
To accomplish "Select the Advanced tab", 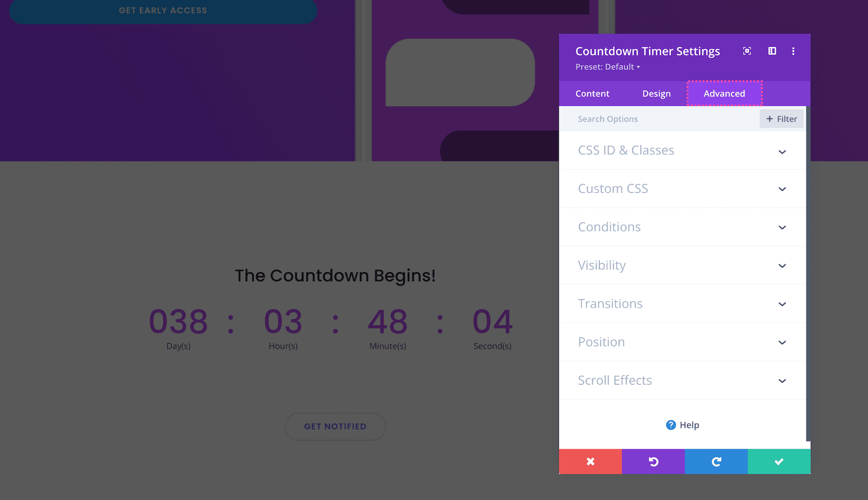I will [x=724, y=93].
